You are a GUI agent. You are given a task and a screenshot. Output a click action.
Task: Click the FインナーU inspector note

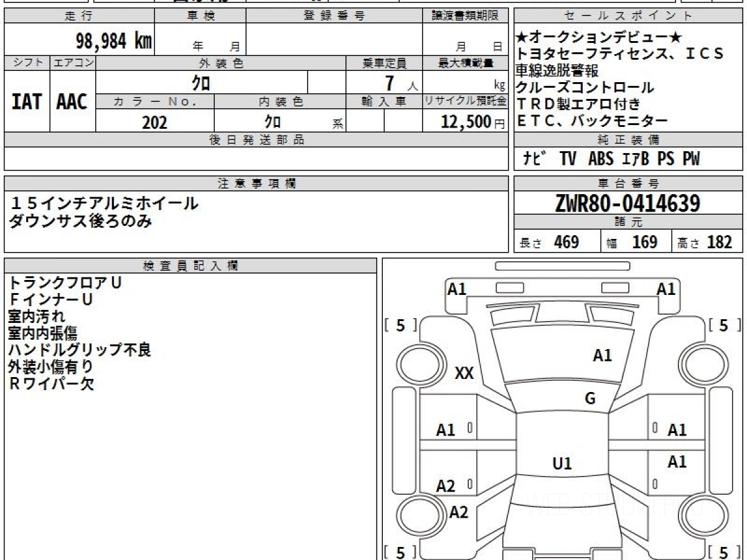point(52,299)
